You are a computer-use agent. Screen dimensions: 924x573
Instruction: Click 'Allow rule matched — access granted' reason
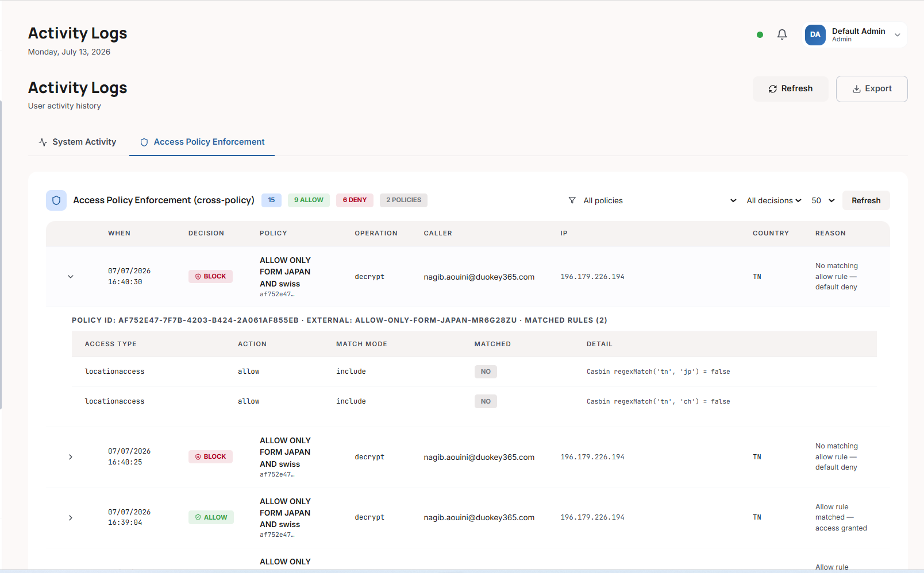pos(841,517)
